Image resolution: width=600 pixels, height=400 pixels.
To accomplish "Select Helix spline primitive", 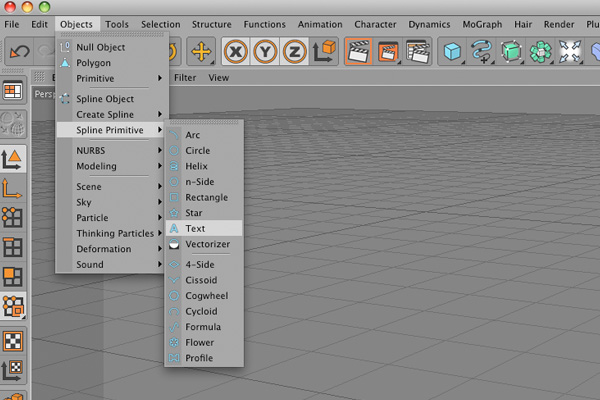I will click(204, 166).
